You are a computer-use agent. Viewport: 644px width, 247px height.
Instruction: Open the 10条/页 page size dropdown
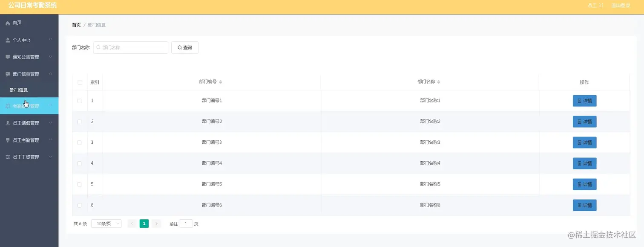[x=106, y=224]
